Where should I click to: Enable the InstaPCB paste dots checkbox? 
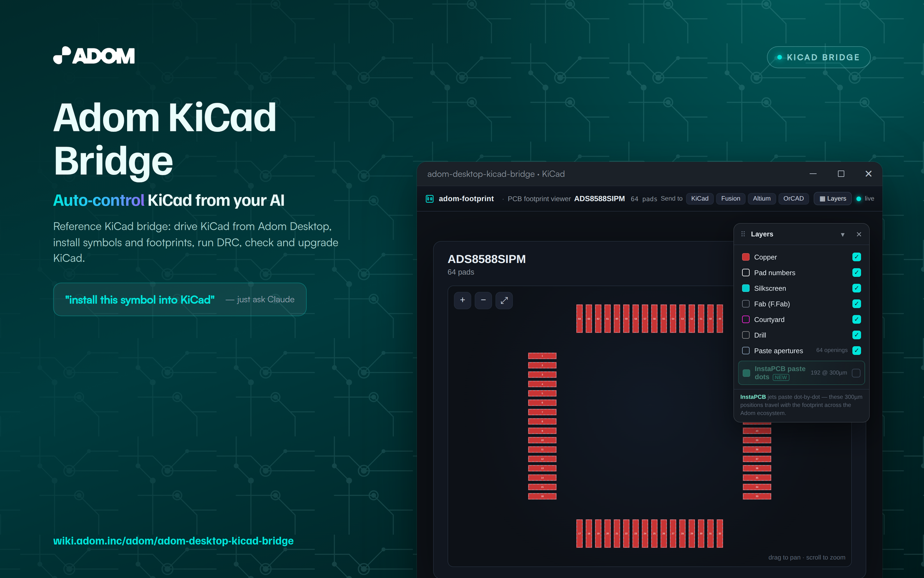[856, 373]
